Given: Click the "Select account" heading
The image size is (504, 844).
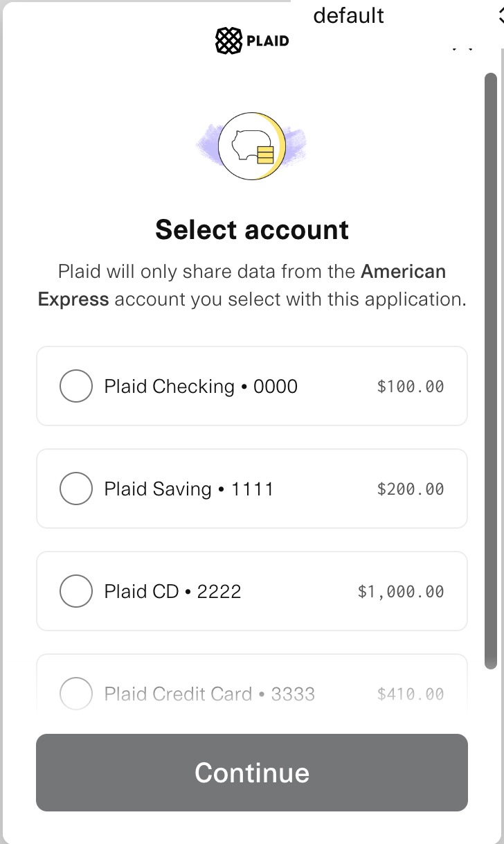Looking at the screenshot, I should 252,229.
